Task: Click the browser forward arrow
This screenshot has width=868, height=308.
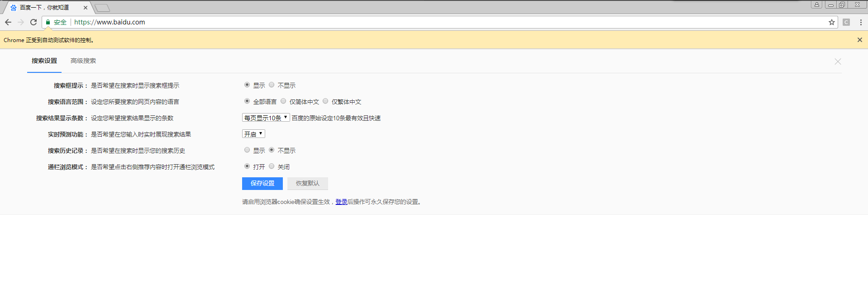Action: 21,22
